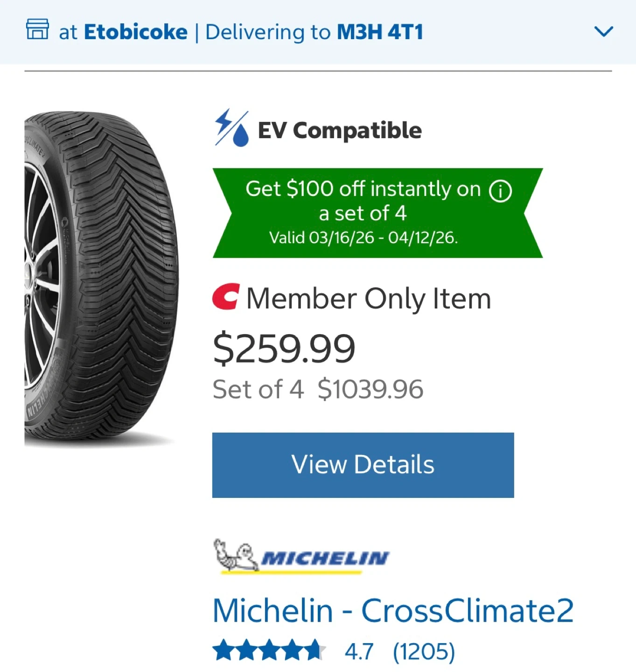Expand the store and delivery location chevron
This screenshot has width=636, height=672.
tap(603, 32)
